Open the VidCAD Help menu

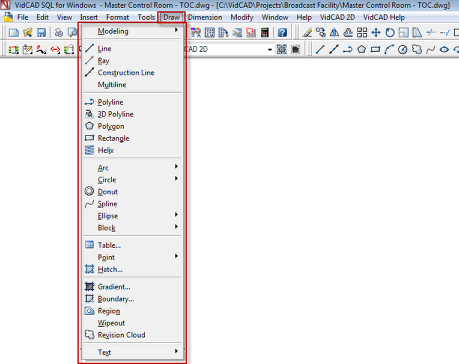click(x=384, y=17)
